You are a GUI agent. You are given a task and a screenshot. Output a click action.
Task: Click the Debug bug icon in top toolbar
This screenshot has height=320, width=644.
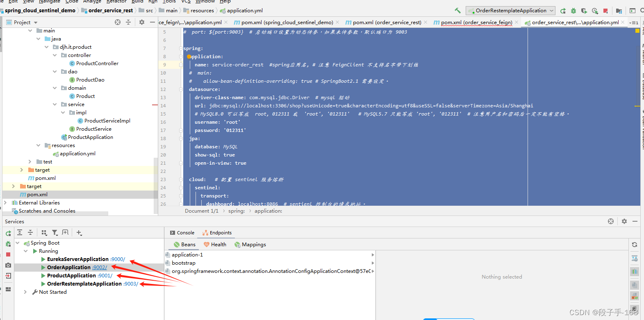[x=573, y=11]
